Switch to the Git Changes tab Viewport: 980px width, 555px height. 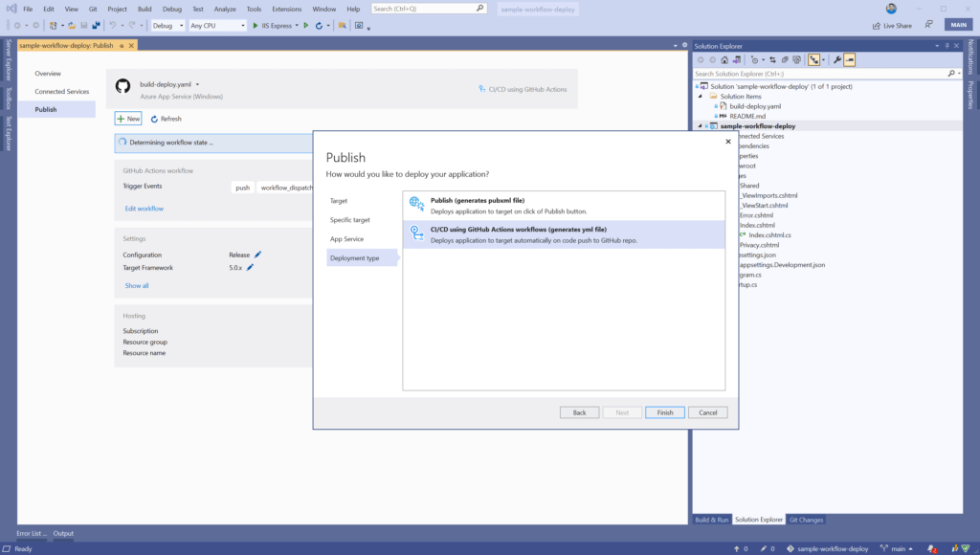805,520
